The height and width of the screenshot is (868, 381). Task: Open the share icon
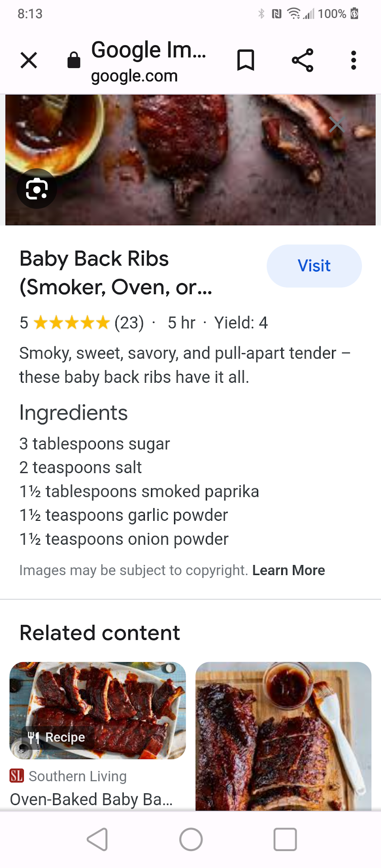(x=302, y=60)
